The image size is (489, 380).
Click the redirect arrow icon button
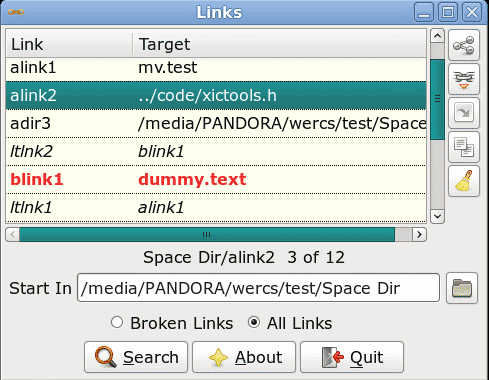[464, 113]
